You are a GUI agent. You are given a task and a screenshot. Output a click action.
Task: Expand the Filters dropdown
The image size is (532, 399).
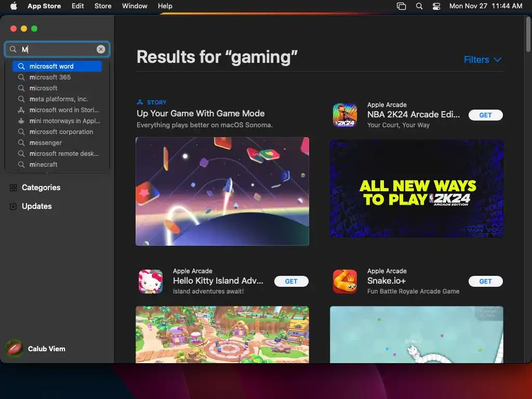pyautogui.click(x=483, y=60)
